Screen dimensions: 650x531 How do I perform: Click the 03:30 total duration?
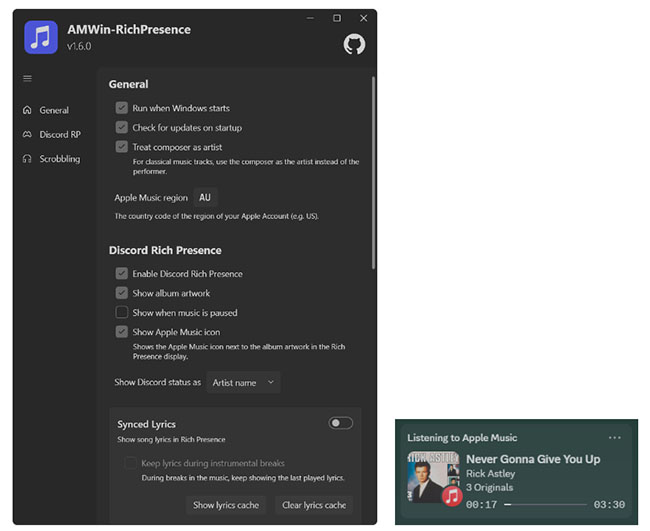pyautogui.click(x=609, y=504)
